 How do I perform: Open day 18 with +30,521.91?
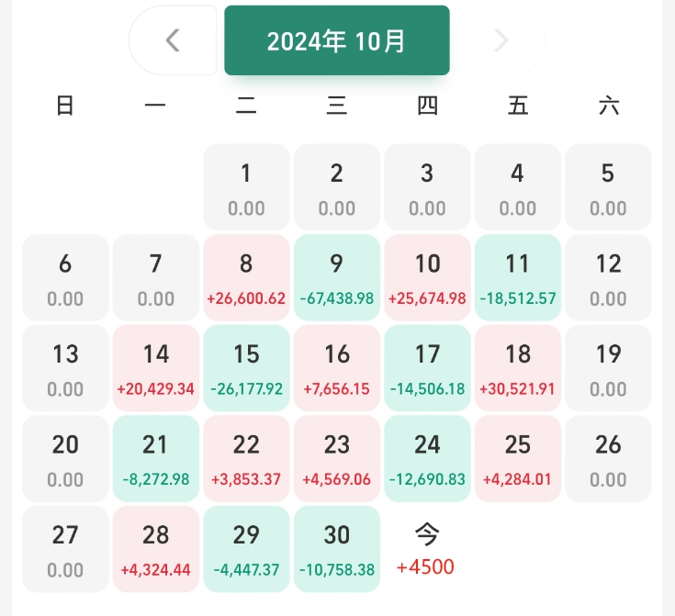pyautogui.click(x=517, y=368)
